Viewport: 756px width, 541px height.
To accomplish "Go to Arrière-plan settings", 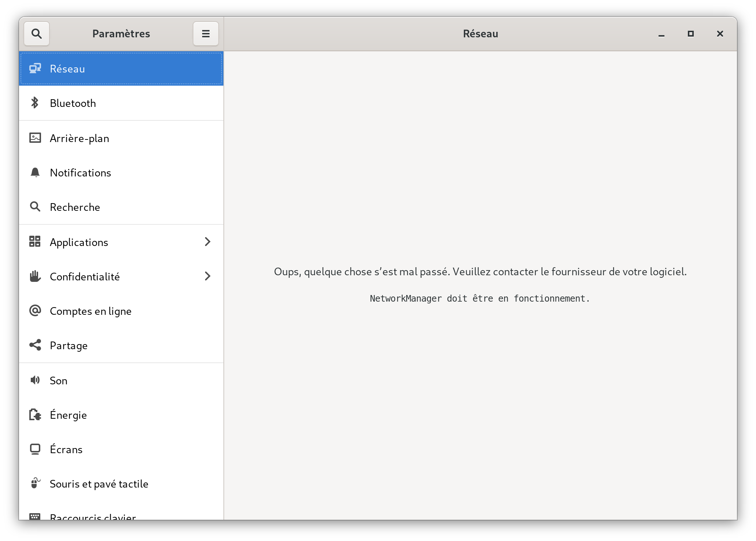I will [121, 138].
